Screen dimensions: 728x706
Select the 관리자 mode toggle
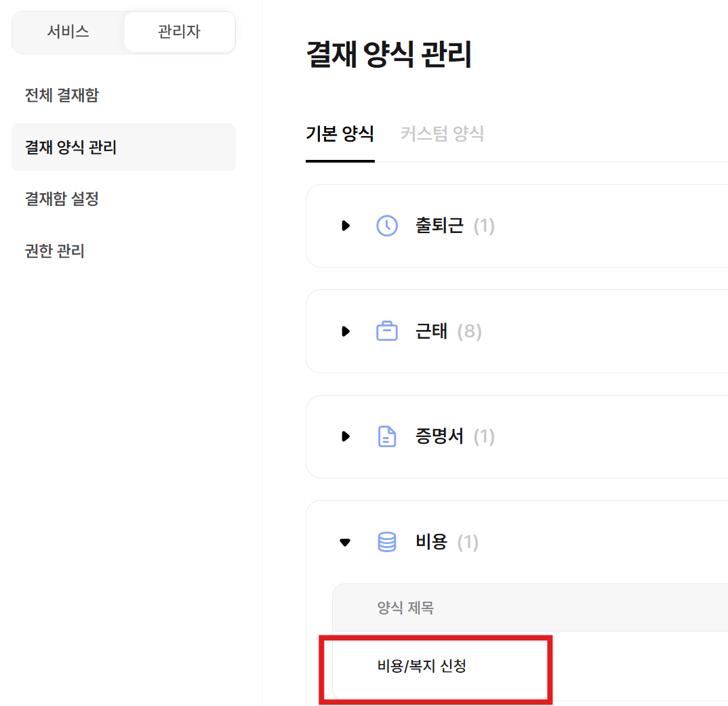click(180, 32)
